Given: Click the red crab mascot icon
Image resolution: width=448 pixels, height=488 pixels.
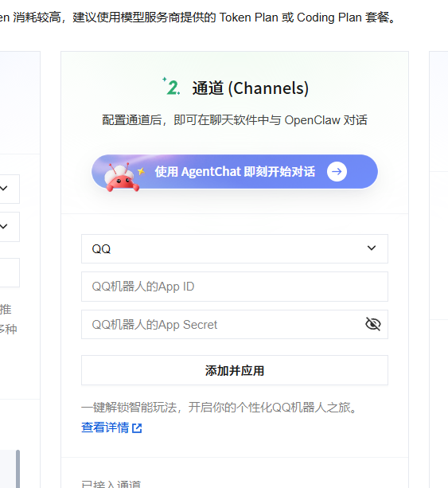Looking at the screenshot, I should click(121, 177).
